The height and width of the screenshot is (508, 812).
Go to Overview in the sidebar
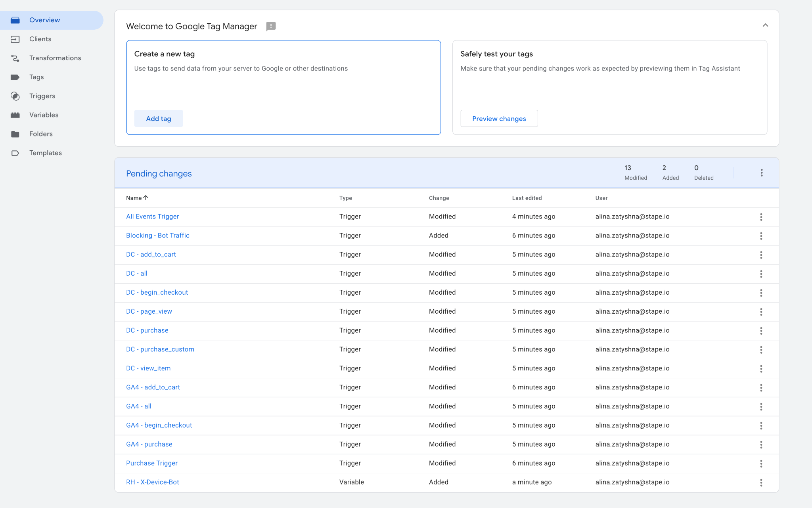coord(52,20)
